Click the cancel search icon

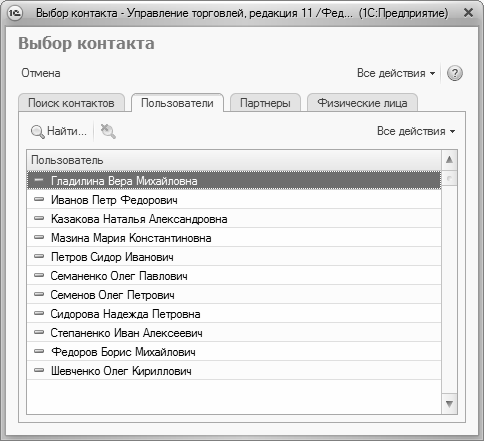coord(108,131)
